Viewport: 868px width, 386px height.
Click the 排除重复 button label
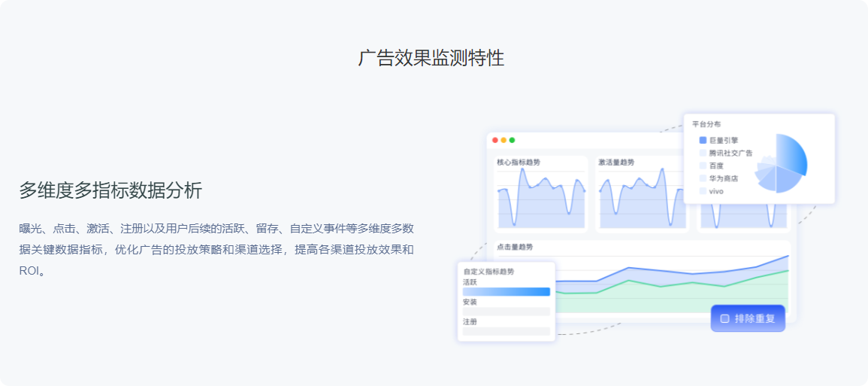755,318
